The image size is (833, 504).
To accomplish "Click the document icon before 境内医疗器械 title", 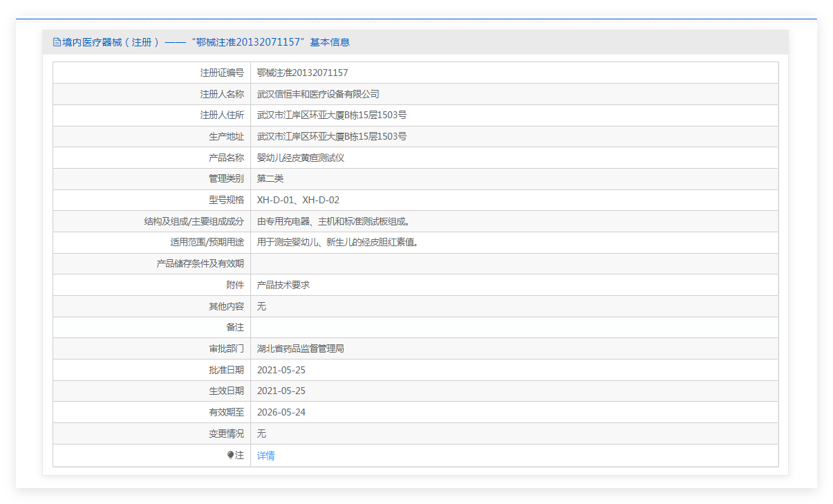I will (x=57, y=42).
